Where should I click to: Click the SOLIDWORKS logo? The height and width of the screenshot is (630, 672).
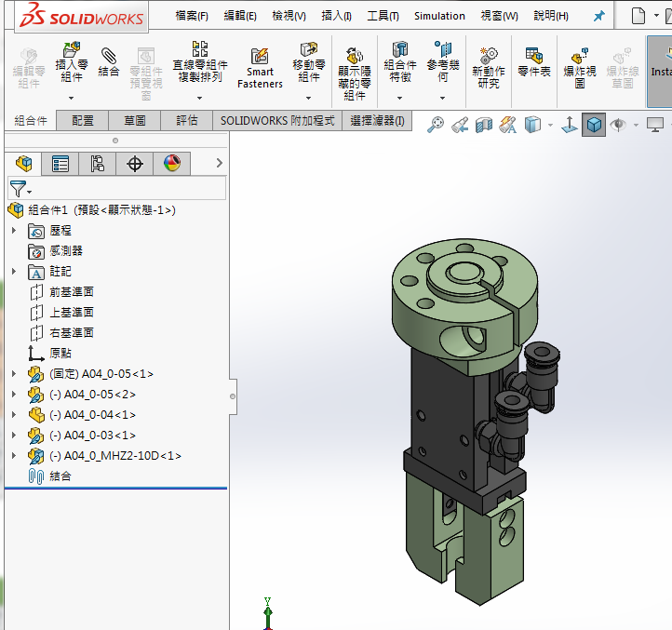point(81,16)
